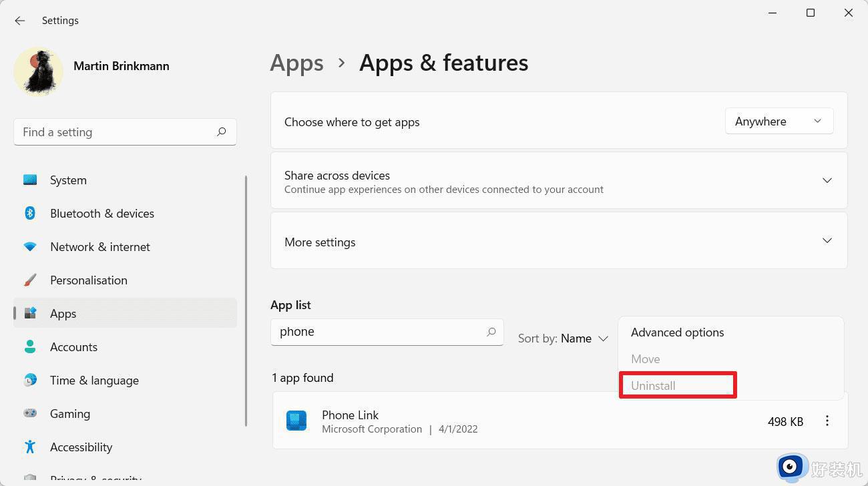868x486 pixels.
Task: Open Accounts category
Action: coord(125,347)
